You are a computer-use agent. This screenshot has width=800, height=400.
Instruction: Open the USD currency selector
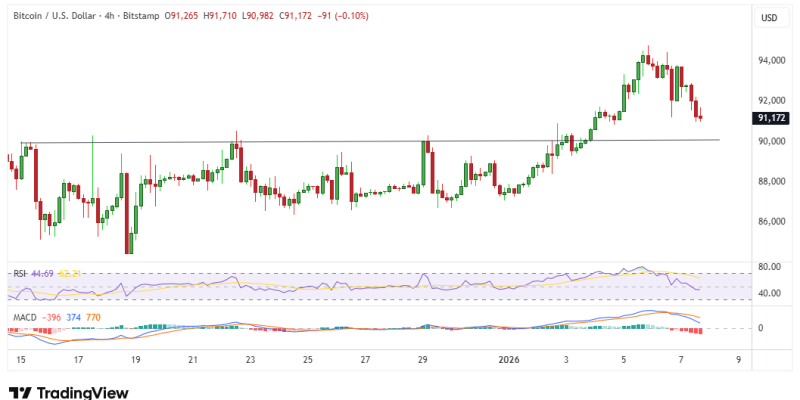(769, 18)
